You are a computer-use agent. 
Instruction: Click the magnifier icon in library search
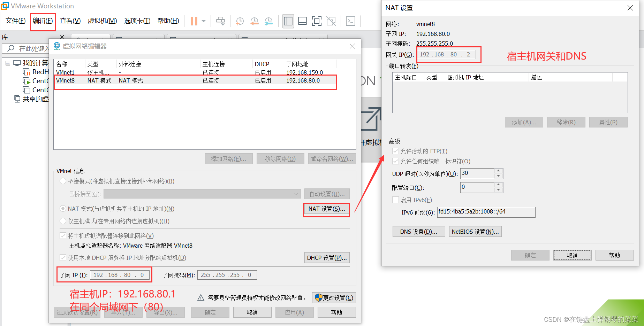(11, 48)
